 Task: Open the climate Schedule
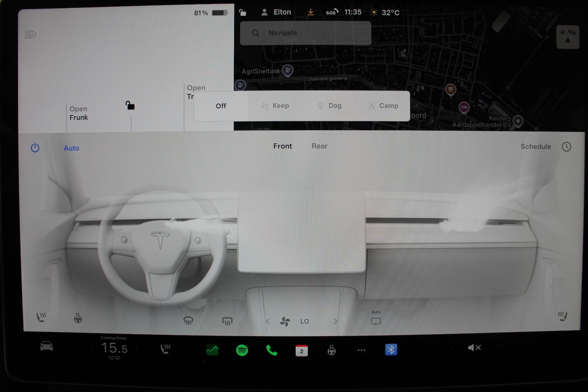pyautogui.click(x=536, y=147)
